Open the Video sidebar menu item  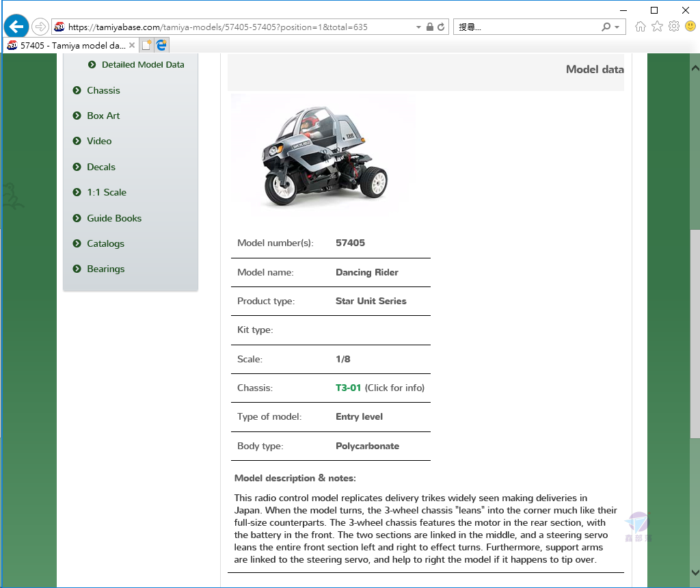click(x=99, y=142)
